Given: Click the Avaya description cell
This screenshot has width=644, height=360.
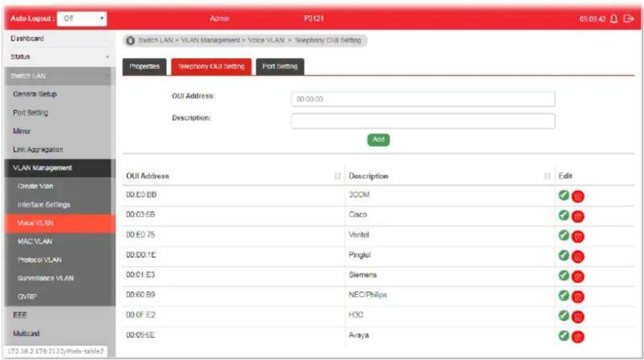Looking at the screenshot, I should pyautogui.click(x=359, y=335).
